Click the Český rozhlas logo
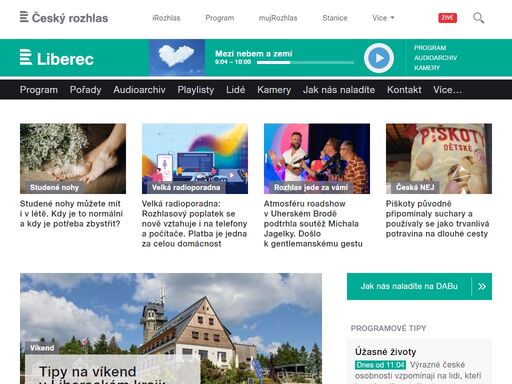This screenshot has height=384, width=512. point(64,18)
